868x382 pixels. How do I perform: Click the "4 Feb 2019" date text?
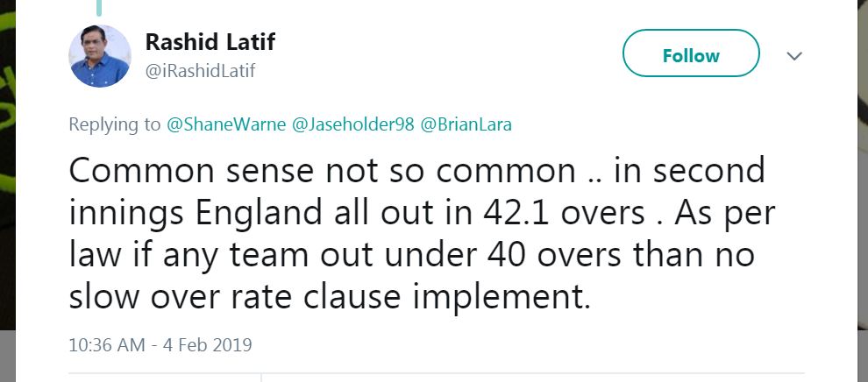point(207,344)
